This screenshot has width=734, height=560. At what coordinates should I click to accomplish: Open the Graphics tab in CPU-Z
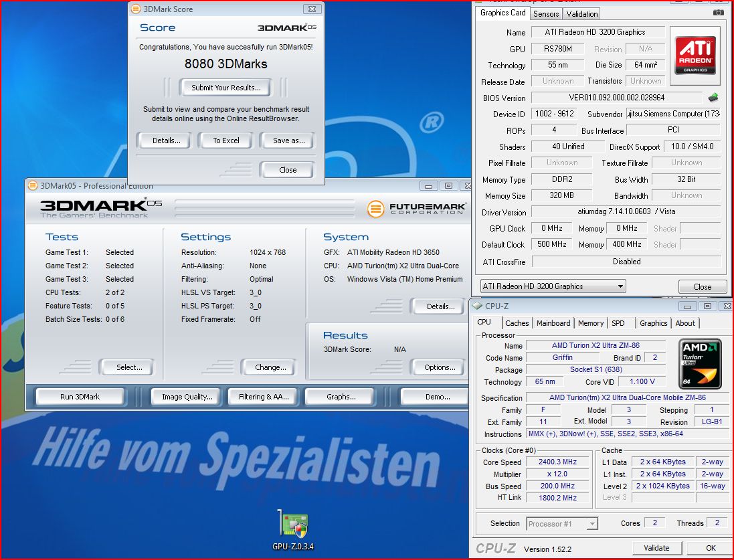click(x=653, y=323)
